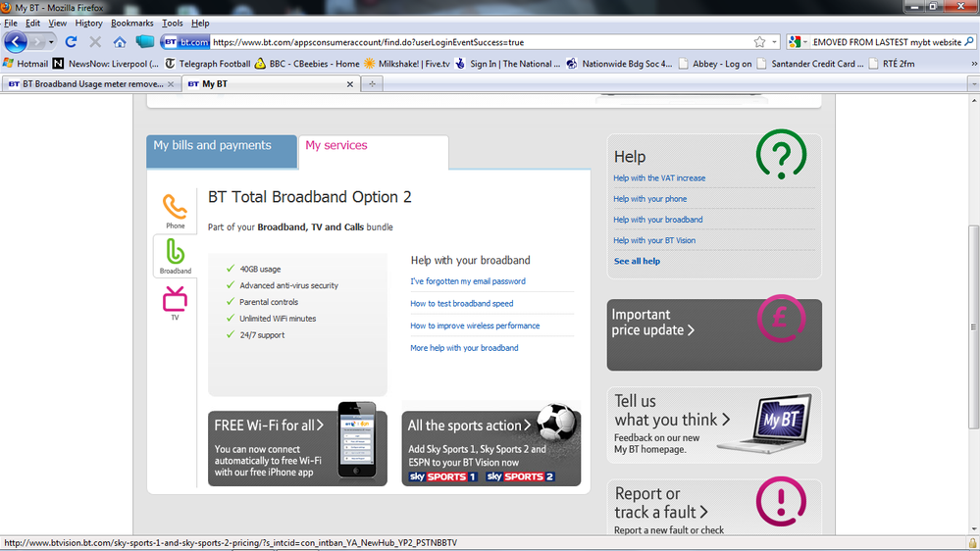This screenshot has width=980, height=551.
Task: Open How to test broadband speed
Action: [x=461, y=304]
